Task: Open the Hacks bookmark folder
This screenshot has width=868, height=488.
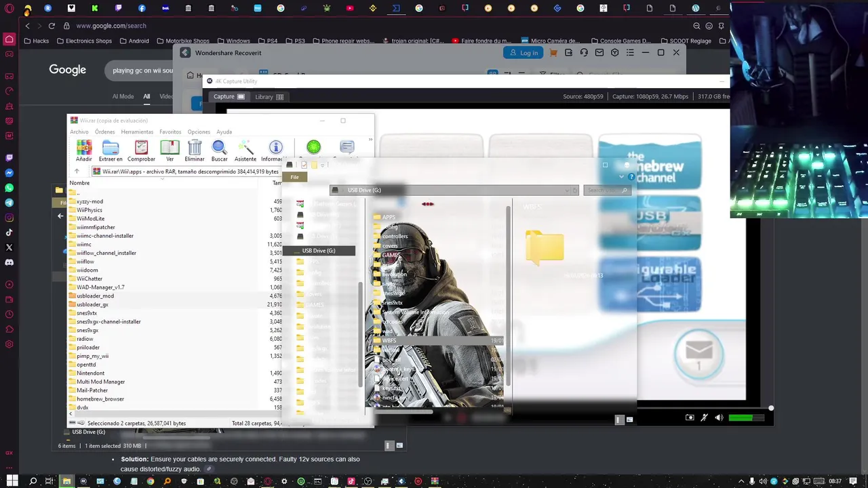Action: 37,41
